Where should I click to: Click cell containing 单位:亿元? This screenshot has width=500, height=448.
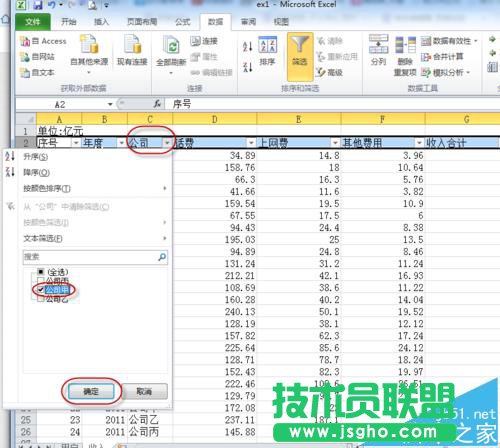click(x=60, y=131)
